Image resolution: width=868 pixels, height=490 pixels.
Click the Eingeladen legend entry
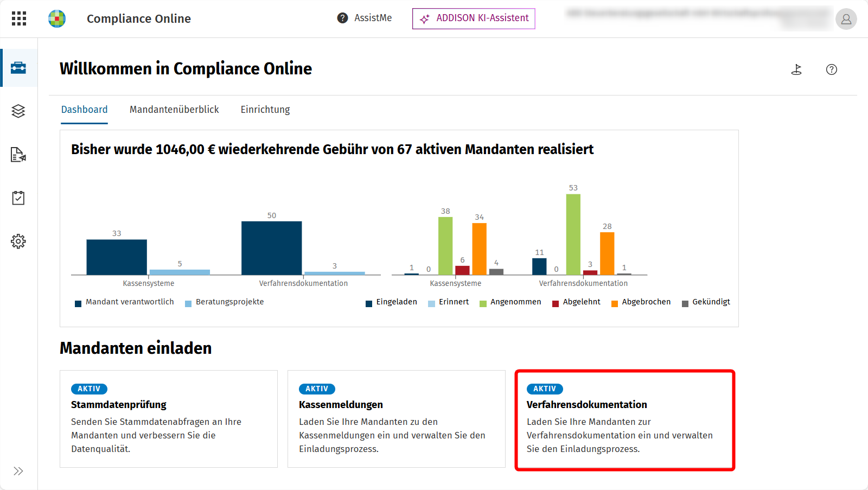(391, 302)
